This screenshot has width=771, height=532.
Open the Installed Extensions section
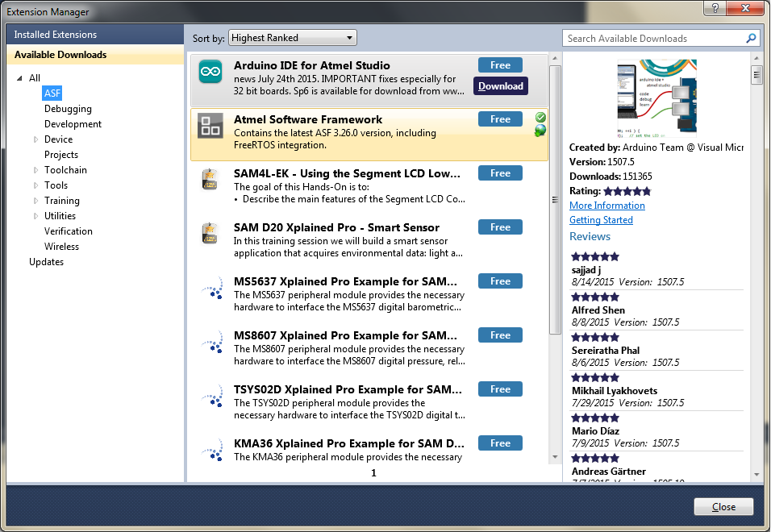(x=95, y=35)
